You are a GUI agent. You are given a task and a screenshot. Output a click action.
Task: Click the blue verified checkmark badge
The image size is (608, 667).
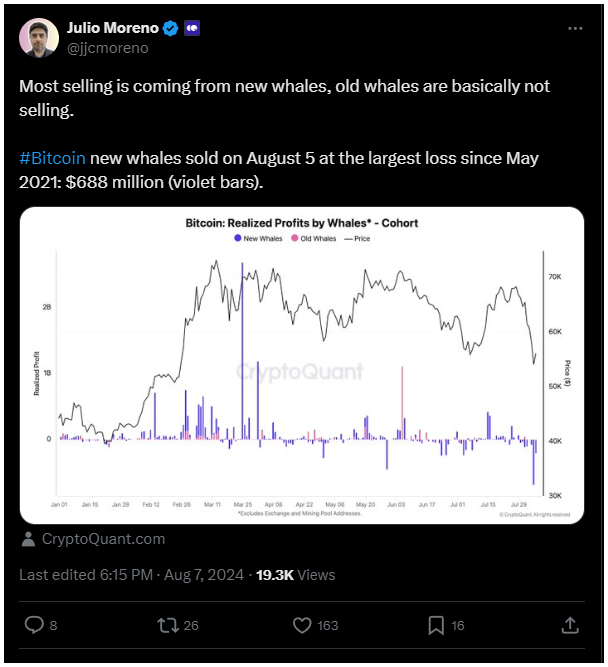click(171, 29)
